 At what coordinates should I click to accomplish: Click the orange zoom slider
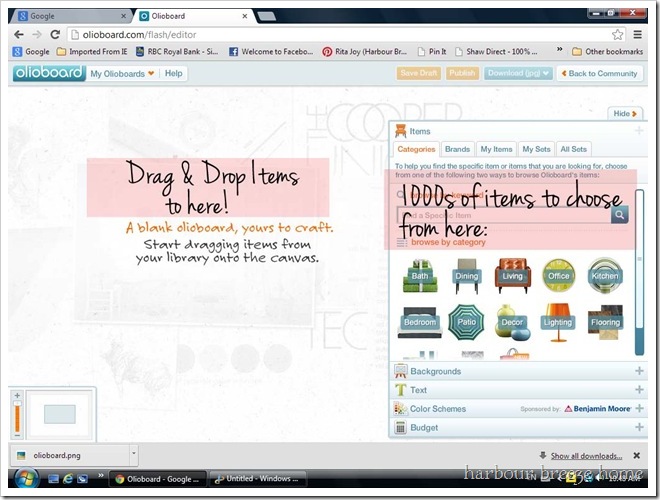click(x=17, y=416)
